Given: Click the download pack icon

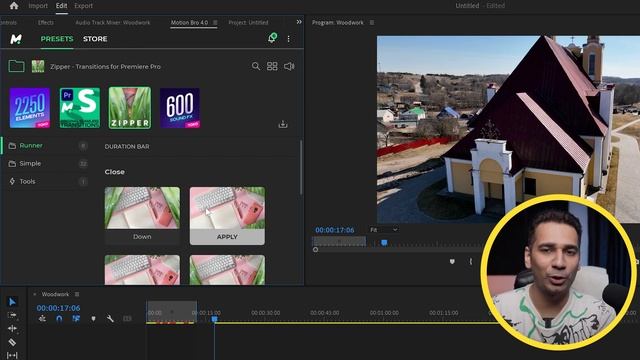Looking at the screenshot, I should [283, 124].
